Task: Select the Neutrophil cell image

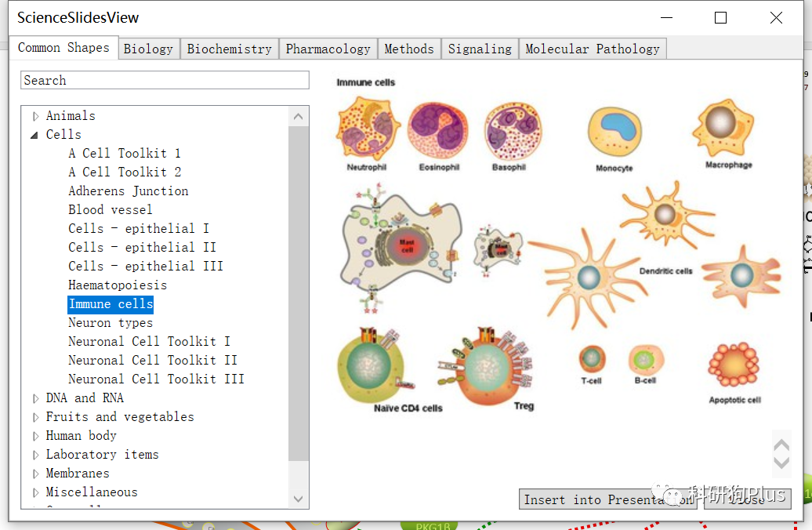Action: point(368,129)
